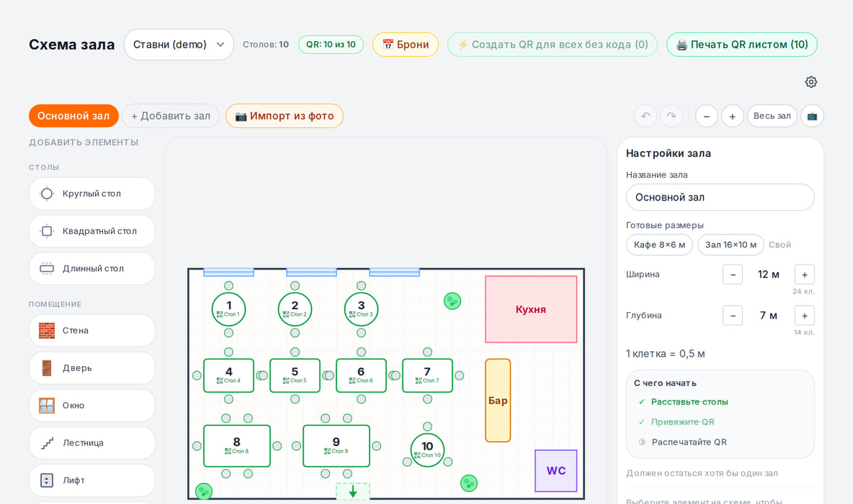Click the redo arrow icon
This screenshot has width=853, height=504.
click(671, 116)
